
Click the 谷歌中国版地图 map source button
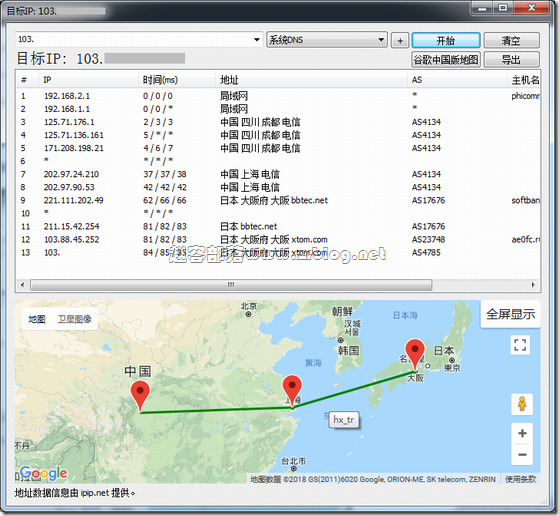(x=446, y=60)
